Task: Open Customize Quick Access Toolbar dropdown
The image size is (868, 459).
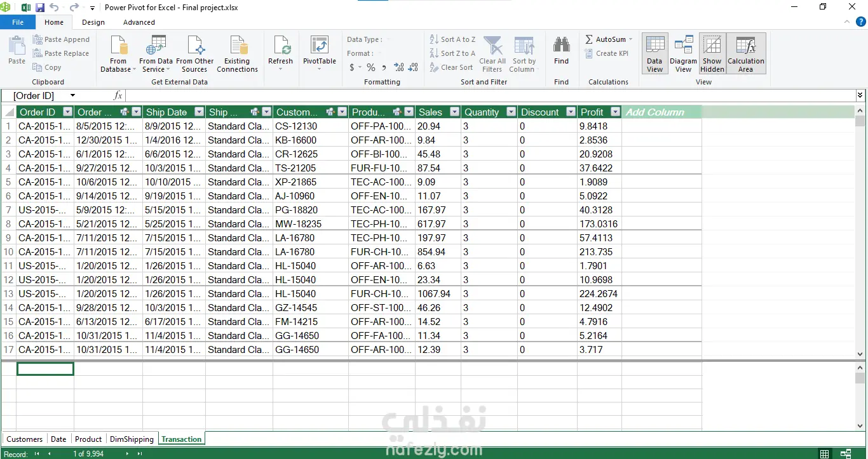Action: (x=92, y=8)
